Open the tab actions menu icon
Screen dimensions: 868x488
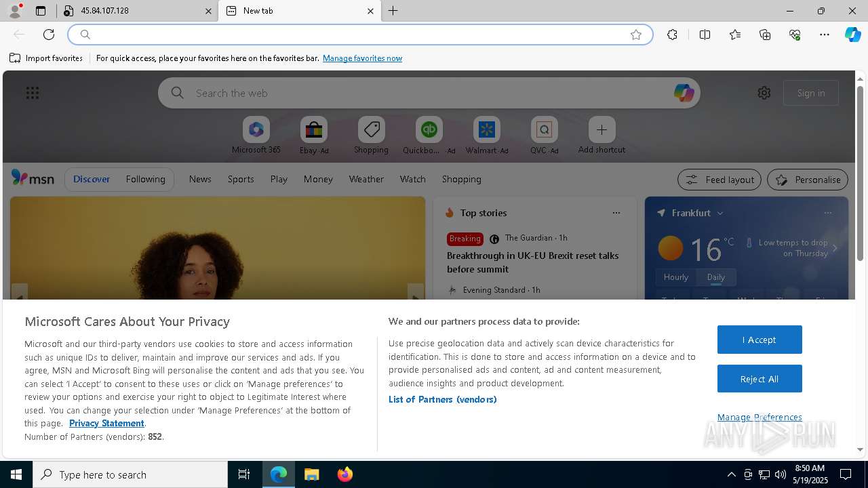[41, 11]
